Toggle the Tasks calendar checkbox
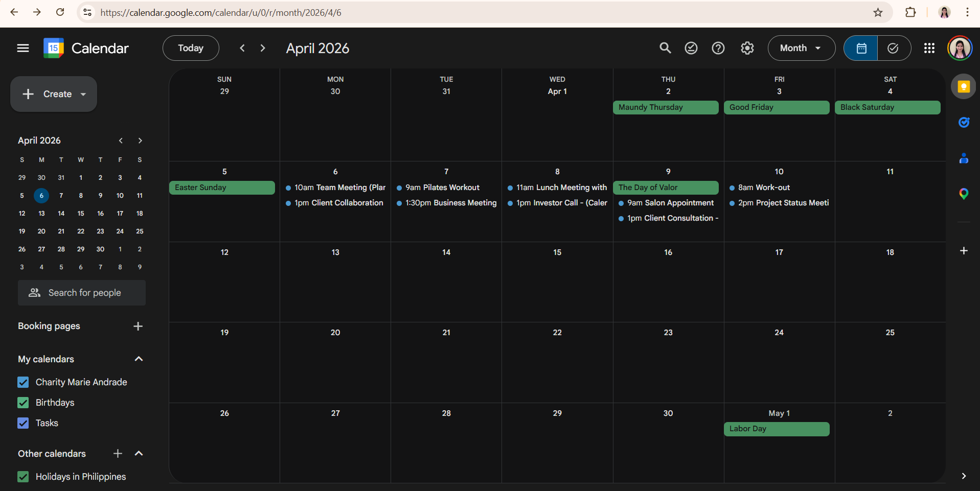The width and height of the screenshot is (980, 491). click(23, 423)
